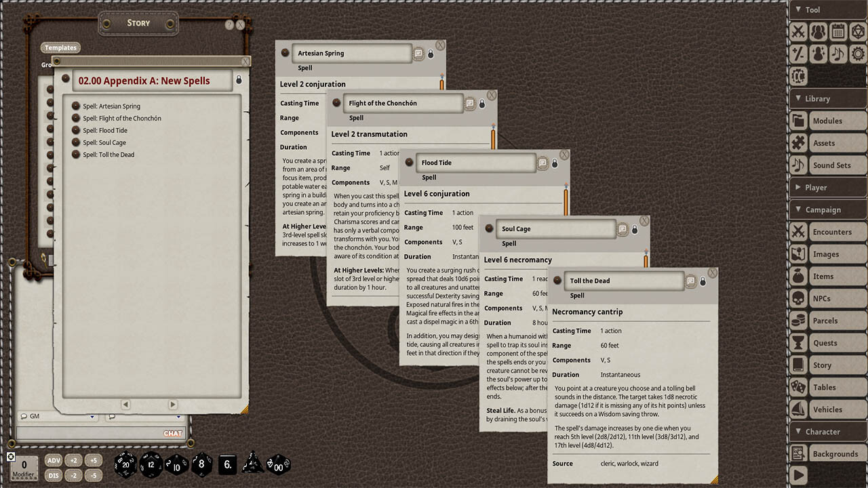868x488 pixels.
Task: Click the CHAT button
Action: (x=172, y=432)
